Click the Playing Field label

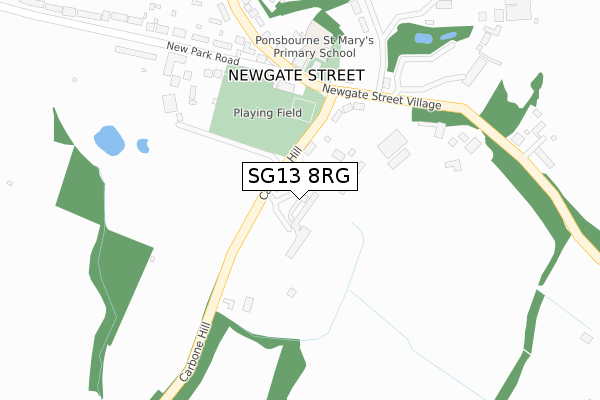click(267, 113)
